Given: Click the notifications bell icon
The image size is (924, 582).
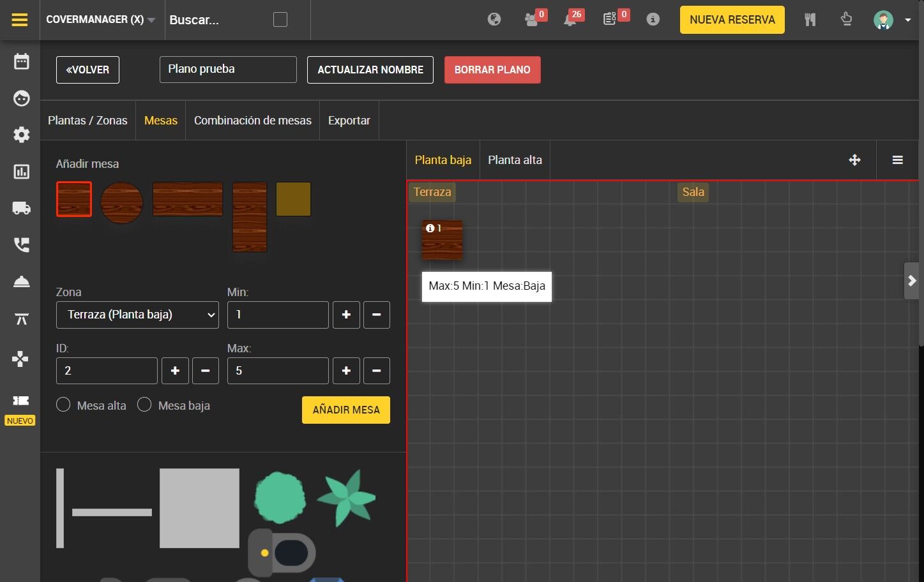Looking at the screenshot, I should click(x=570, y=20).
